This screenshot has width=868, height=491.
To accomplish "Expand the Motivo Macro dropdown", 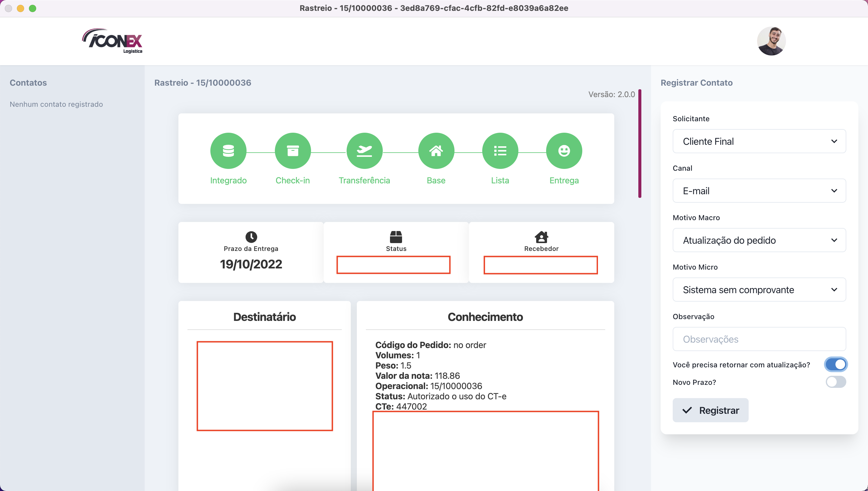I will (x=759, y=240).
